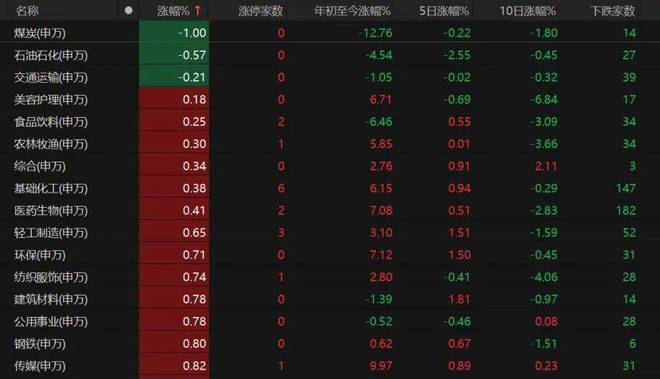Click 10-day change value -6.84

544,100
